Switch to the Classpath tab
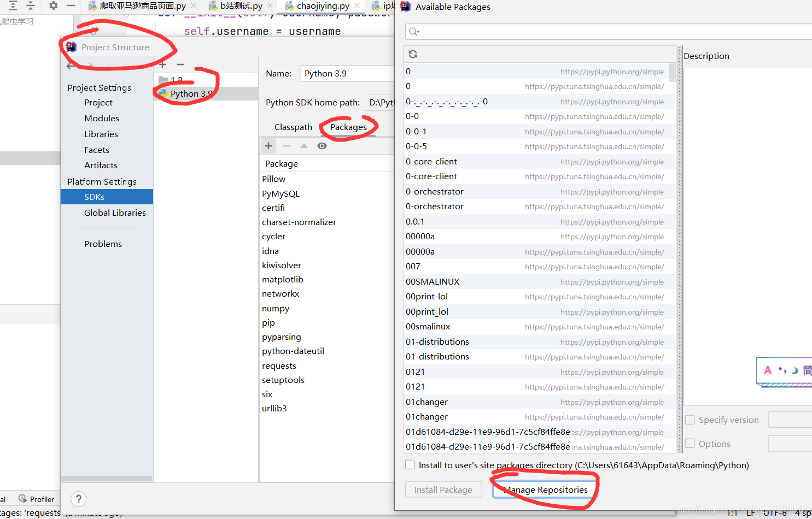This screenshot has height=519, width=812. click(x=293, y=127)
